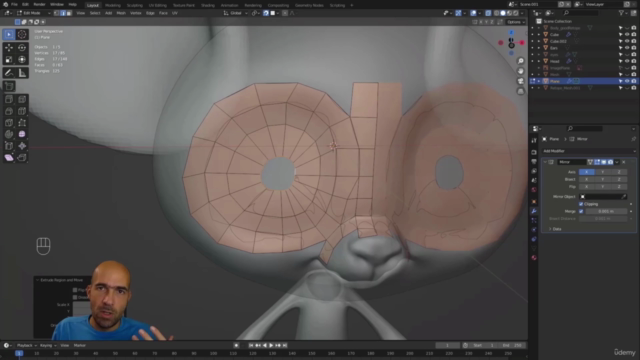Switch to solid viewport shading

(x=502, y=13)
